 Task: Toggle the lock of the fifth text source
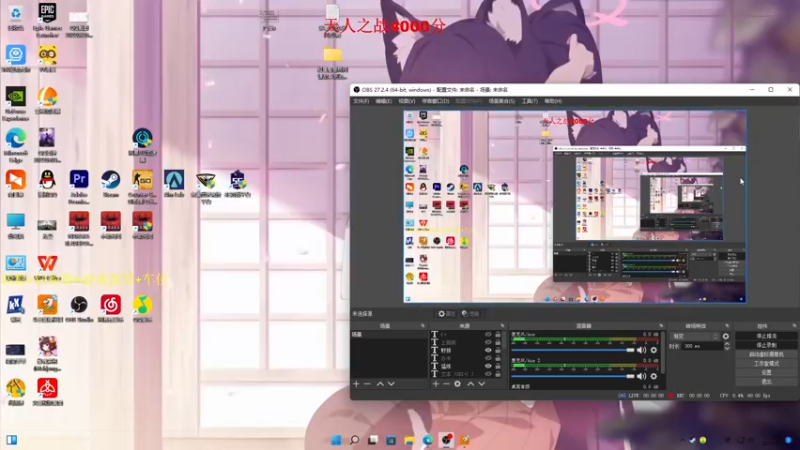click(x=498, y=366)
